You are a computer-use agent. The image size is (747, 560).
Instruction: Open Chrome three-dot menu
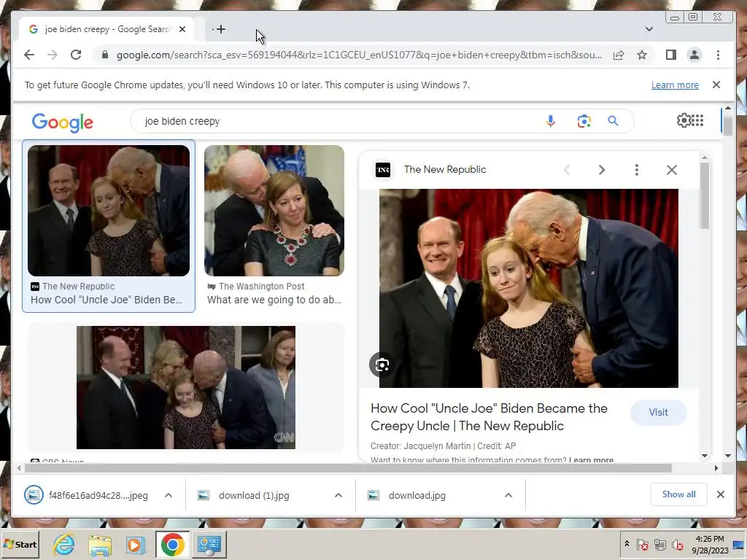pos(718,55)
